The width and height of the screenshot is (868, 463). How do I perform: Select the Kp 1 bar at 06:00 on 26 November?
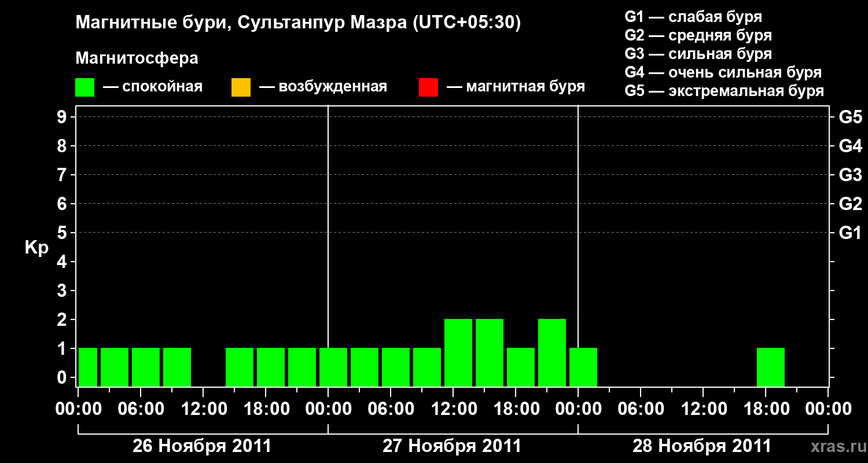146,367
